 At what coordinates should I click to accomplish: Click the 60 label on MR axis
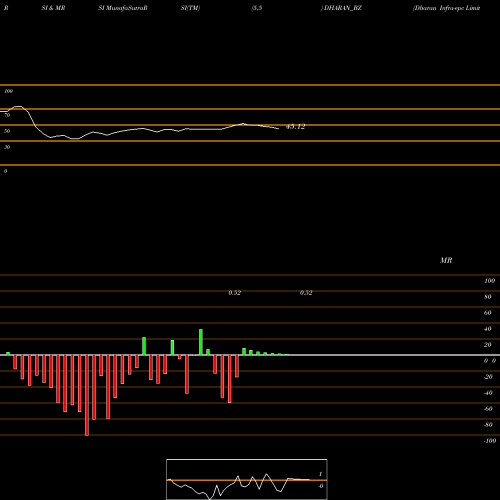(x=488, y=313)
